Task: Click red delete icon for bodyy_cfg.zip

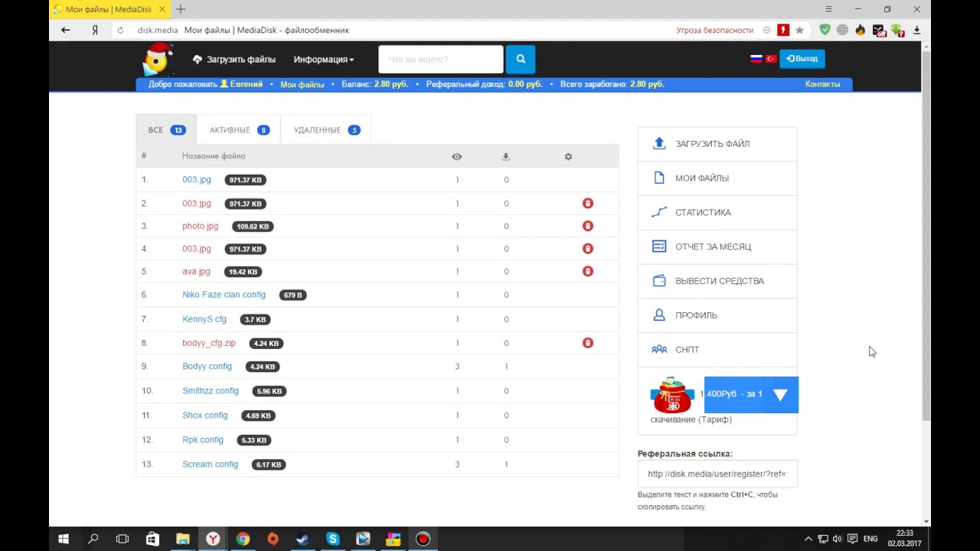Action: pyautogui.click(x=587, y=343)
